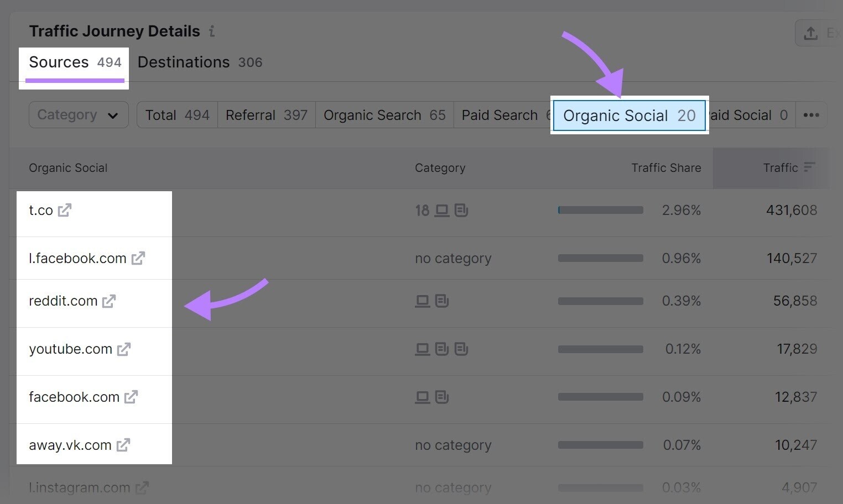Click the reddit.com domain name
This screenshot has height=504, width=843.
[x=63, y=301]
